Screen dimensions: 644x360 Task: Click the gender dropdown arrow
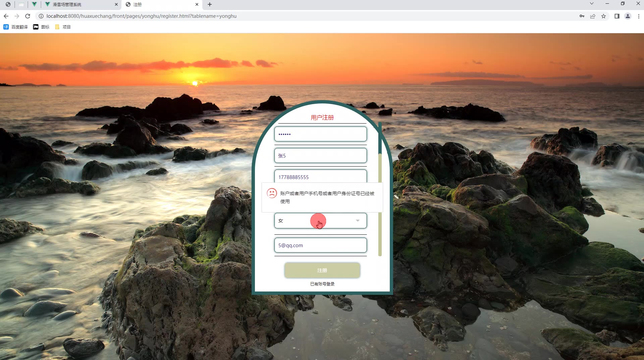pyautogui.click(x=358, y=221)
